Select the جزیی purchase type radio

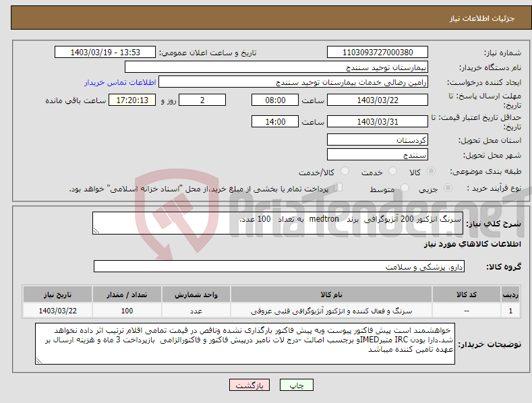[448, 187]
